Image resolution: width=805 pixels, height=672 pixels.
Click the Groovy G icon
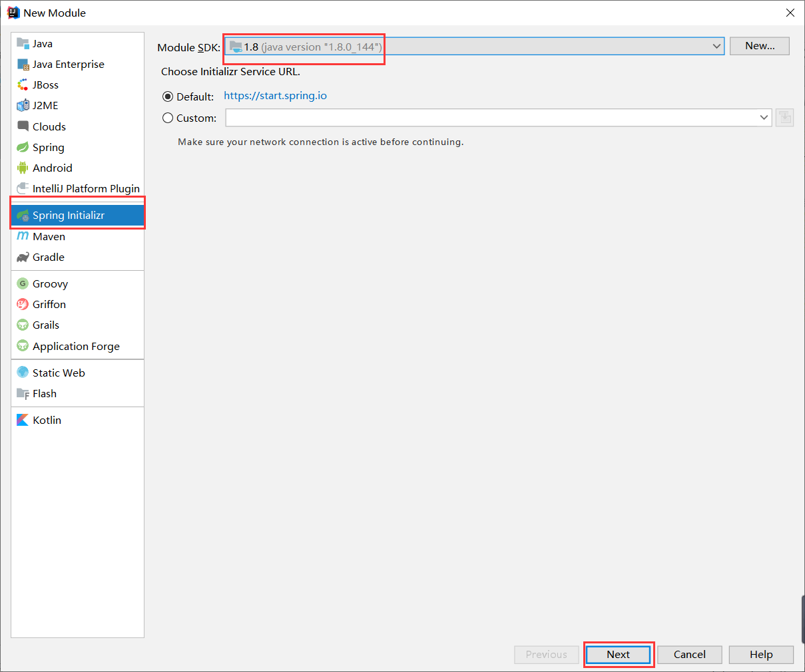pyautogui.click(x=23, y=283)
